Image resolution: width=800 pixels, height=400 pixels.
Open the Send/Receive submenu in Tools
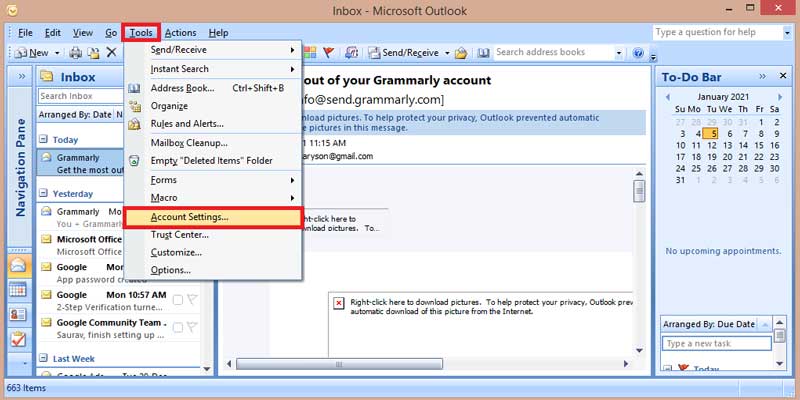pyautogui.click(x=213, y=50)
